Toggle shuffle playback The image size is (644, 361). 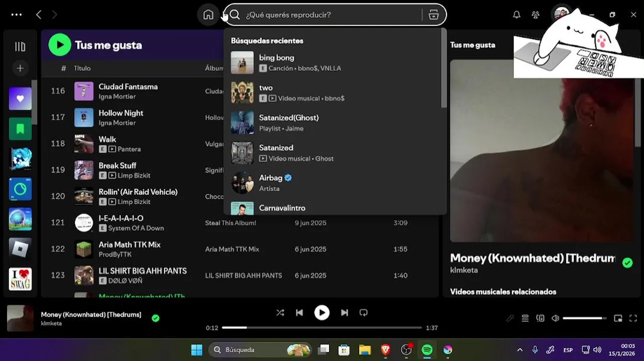coord(280,313)
